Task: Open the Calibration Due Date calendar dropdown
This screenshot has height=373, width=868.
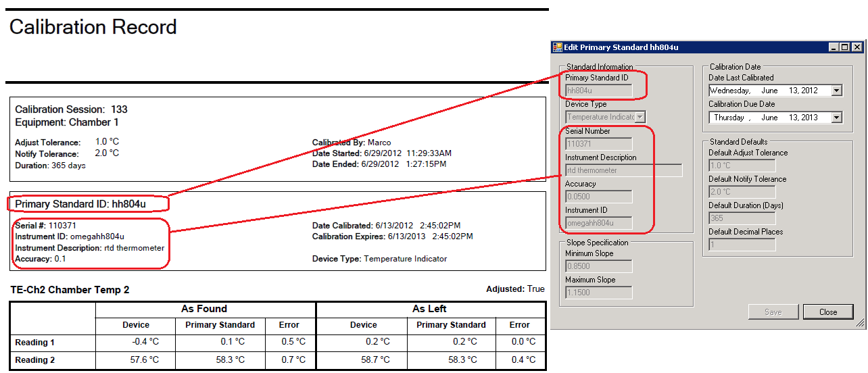Action: pyautogui.click(x=837, y=118)
